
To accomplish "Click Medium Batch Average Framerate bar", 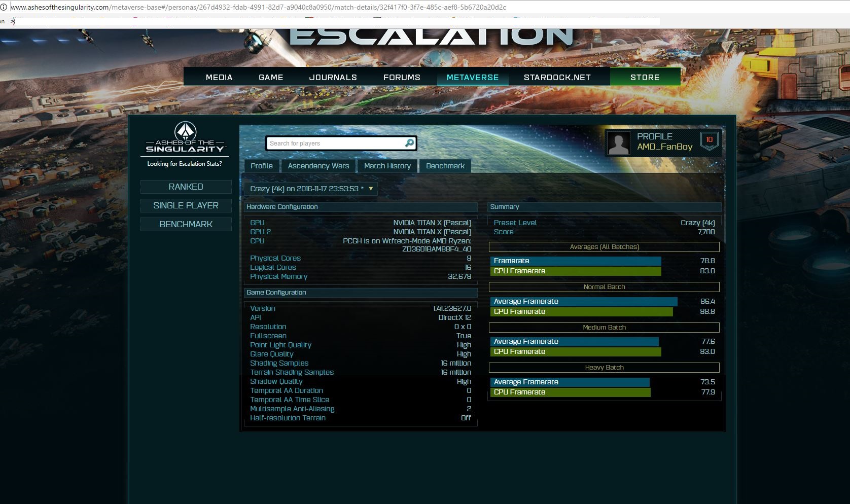I will click(x=575, y=341).
